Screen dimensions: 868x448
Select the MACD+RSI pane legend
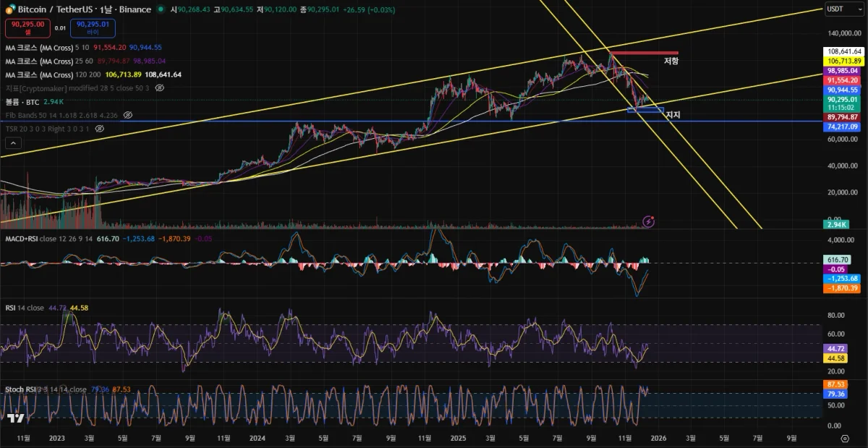coord(109,238)
